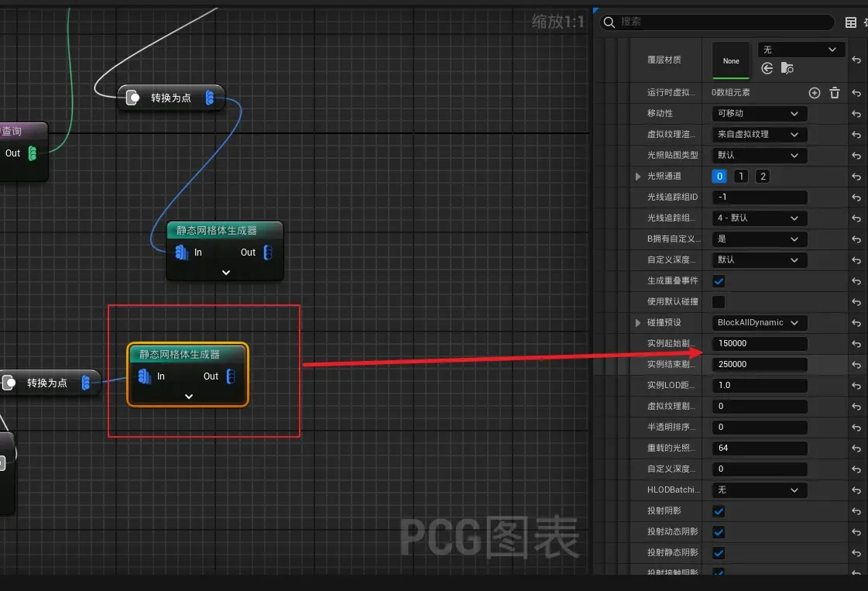Select lighting channel 1 button
The image size is (868, 591).
point(741,176)
